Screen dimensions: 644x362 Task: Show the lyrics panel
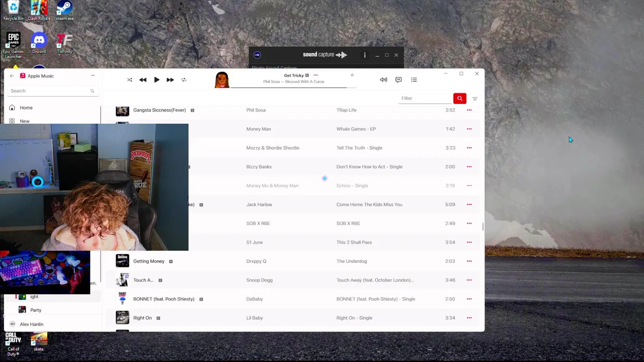click(398, 80)
